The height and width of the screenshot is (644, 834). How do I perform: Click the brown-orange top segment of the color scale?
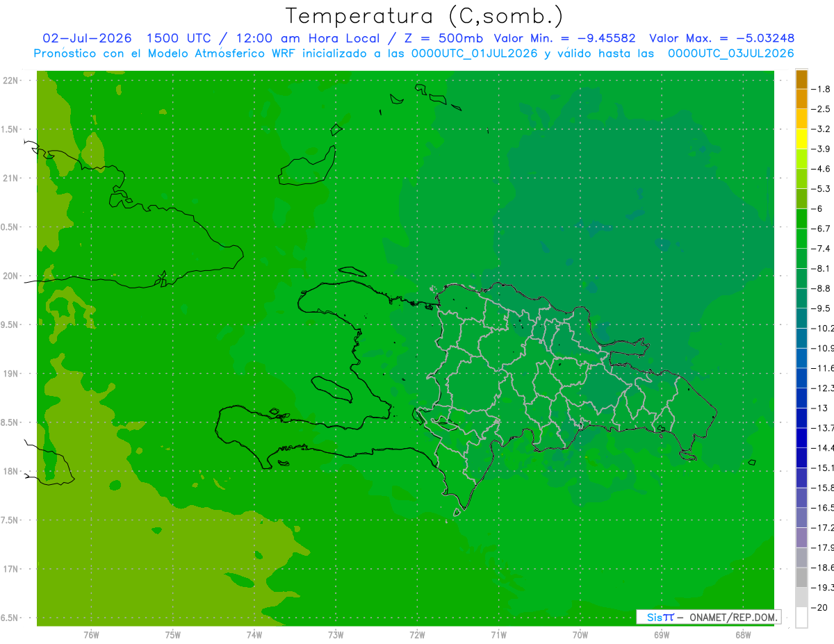801,79
